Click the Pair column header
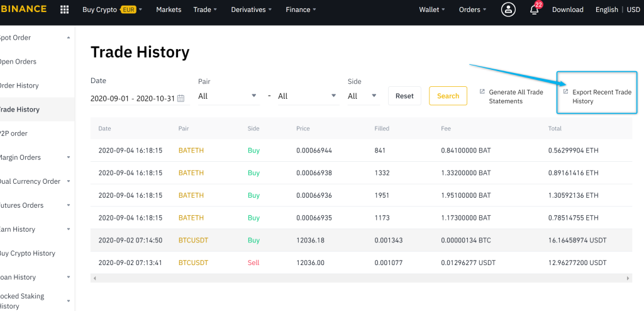The width and height of the screenshot is (644, 311). click(184, 128)
